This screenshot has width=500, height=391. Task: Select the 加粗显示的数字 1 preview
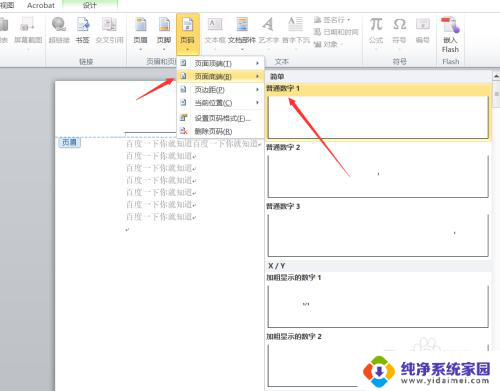pos(378,306)
